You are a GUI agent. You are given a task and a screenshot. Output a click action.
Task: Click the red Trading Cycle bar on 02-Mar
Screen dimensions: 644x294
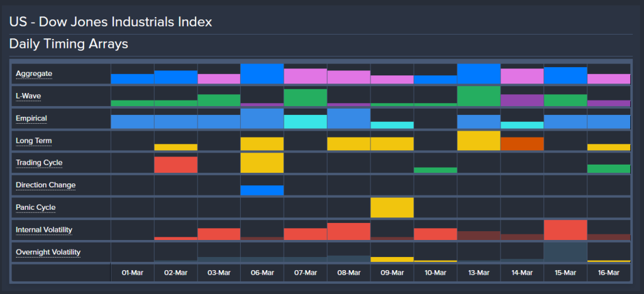pos(175,165)
